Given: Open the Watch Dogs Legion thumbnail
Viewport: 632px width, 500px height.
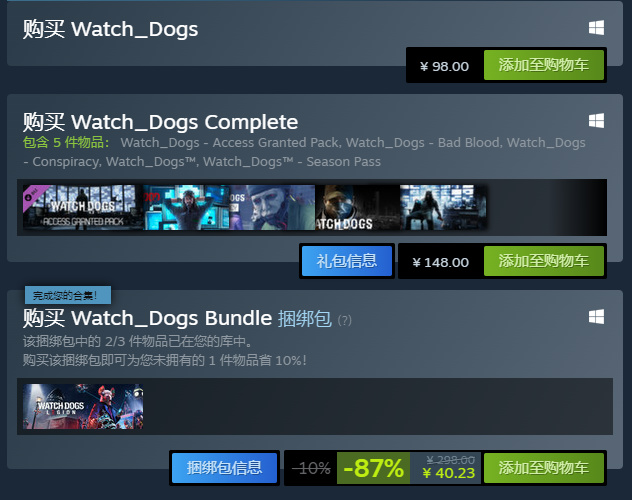Looking at the screenshot, I should 83,407.
